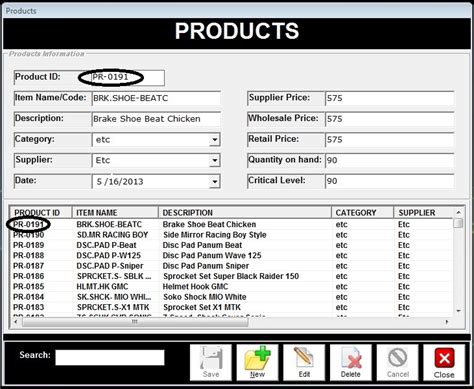Image resolution: width=474 pixels, height=389 pixels.
Task: Sort by SUPPLIER column header
Action: point(423,213)
